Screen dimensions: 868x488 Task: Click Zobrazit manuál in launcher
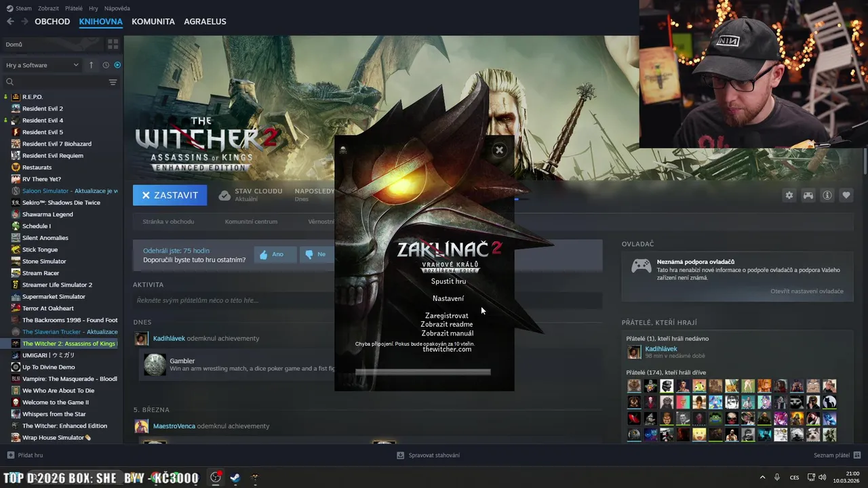pyautogui.click(x=447, y=333)
